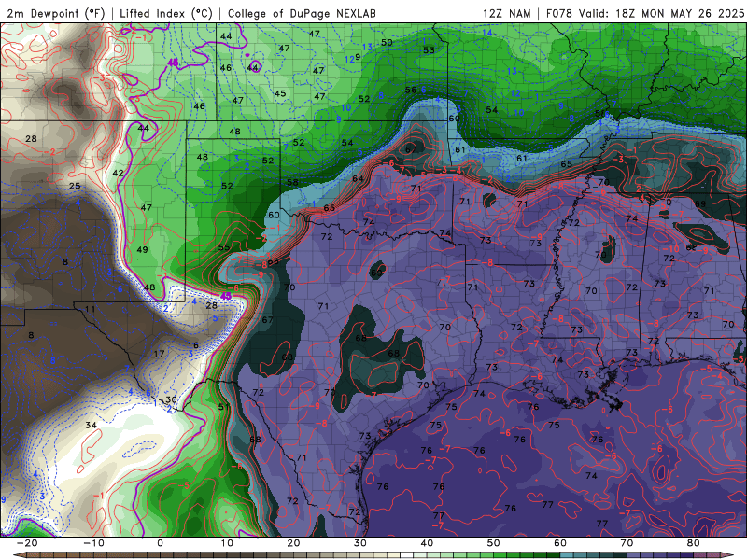747x560 pixels.
Task: Click the '49' dewpoint value on the map
Action: [x=142, y=249]
